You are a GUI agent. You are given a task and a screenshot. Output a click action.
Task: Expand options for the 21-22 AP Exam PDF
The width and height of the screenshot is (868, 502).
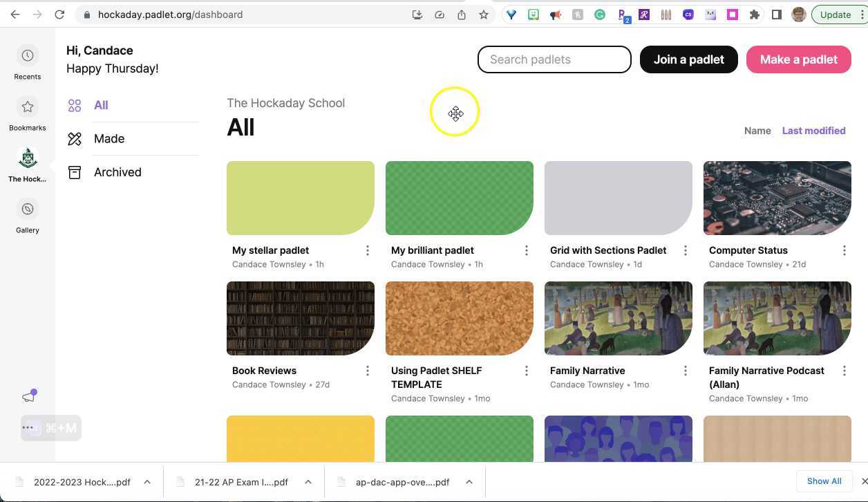308,482
